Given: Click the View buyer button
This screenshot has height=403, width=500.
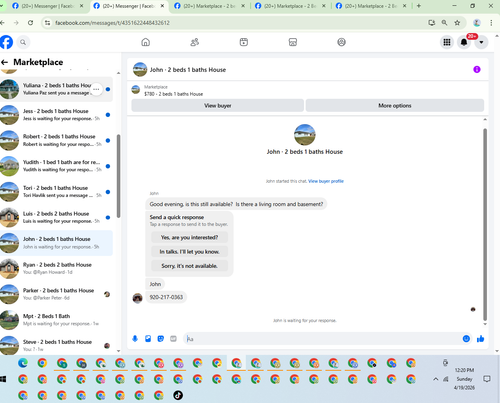Looking at the screenshot, I should click(218, 105).
